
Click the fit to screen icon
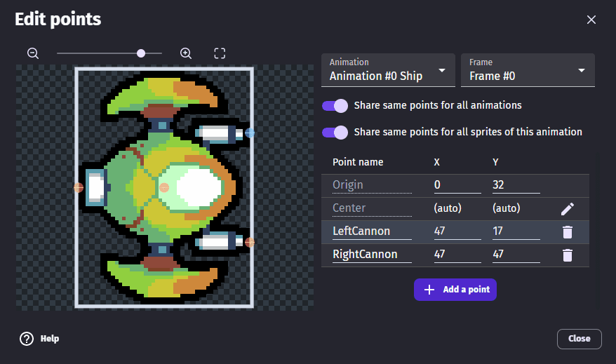pos(220,53)
